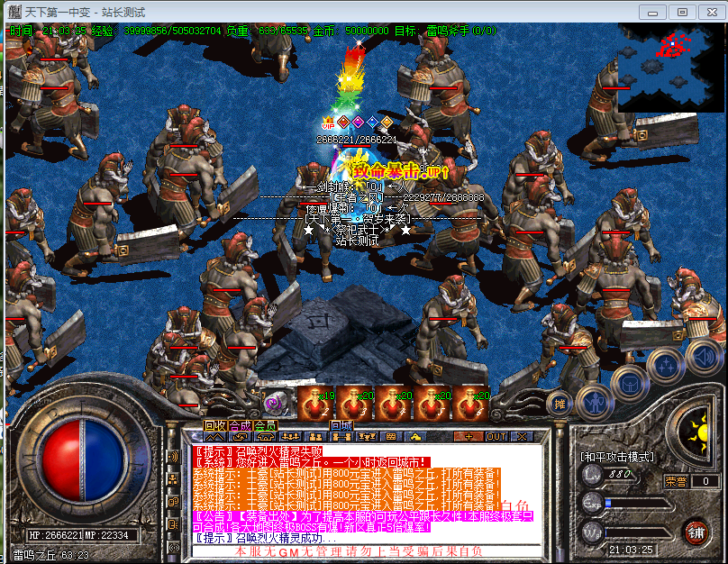This screenshot has width=728, height=564.
Task: Click the third chat toolbar handshake icon
Action: point(265,437)
